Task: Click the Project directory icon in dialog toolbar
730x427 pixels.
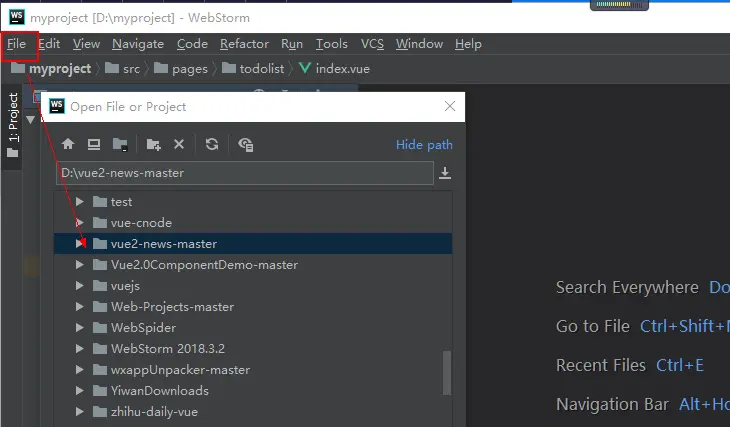Action: pyautogui.click(x=120, y=144)
